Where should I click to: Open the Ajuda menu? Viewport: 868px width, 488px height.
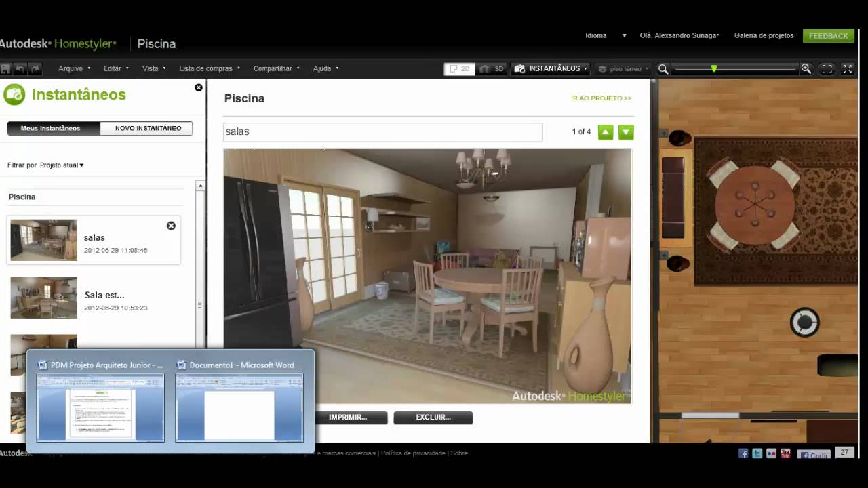325,68
